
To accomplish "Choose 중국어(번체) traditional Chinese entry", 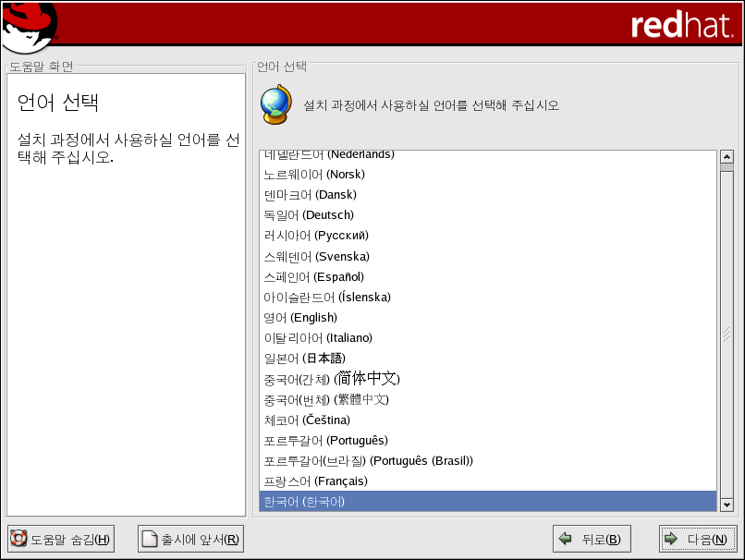I will pos(326,399).
